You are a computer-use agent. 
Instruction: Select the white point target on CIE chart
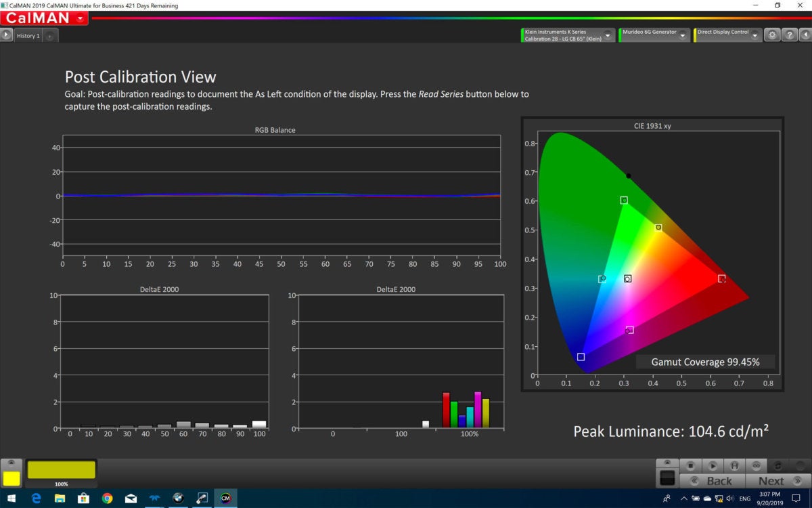pos(628,278)
